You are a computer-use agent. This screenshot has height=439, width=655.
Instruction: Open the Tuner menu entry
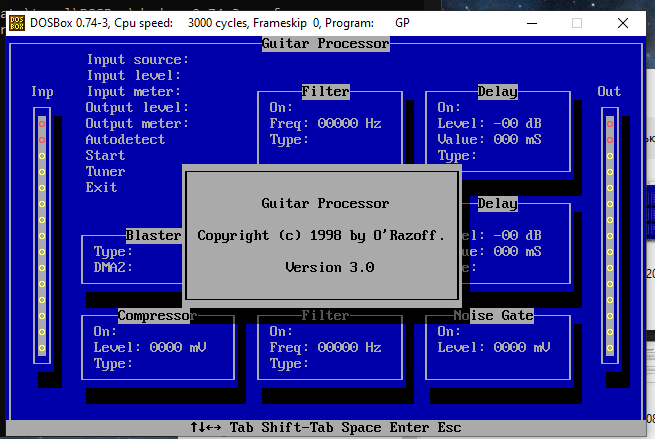click(105, 172)
